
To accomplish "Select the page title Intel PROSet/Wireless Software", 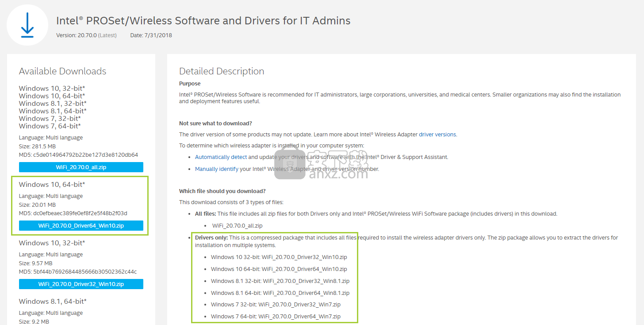I will pyautogui.click(x=203, y=20).
